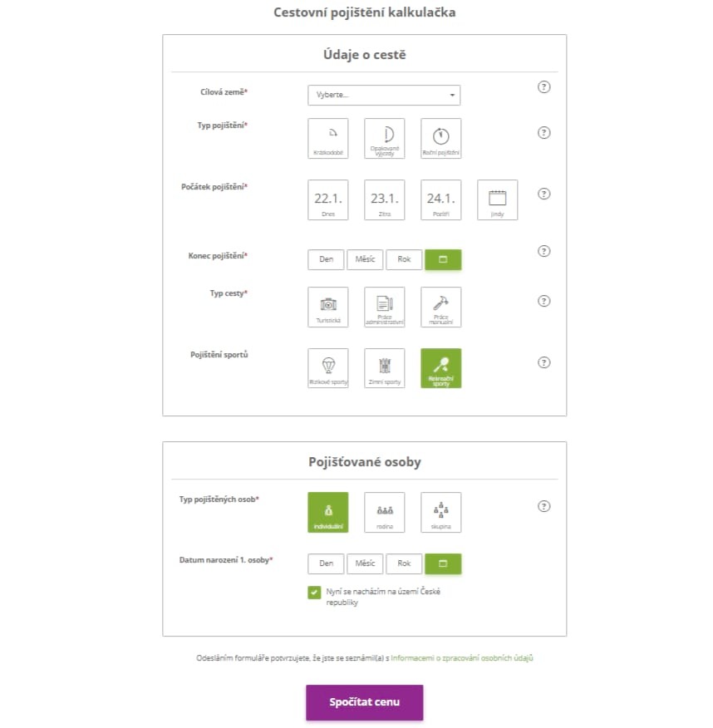Open calendar picker for Konec pojištění

(443, 259)
